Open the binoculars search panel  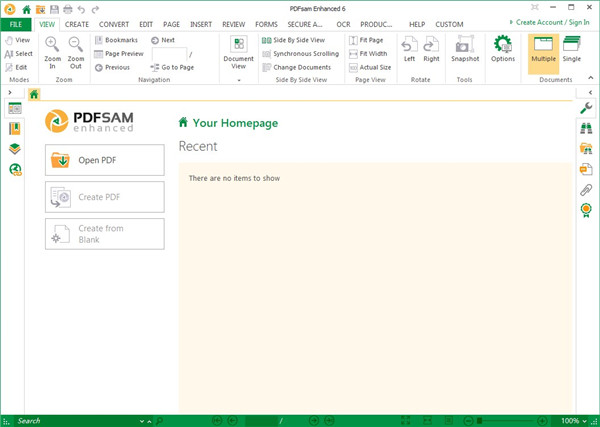pyautogui.click(x=586, y=128)
